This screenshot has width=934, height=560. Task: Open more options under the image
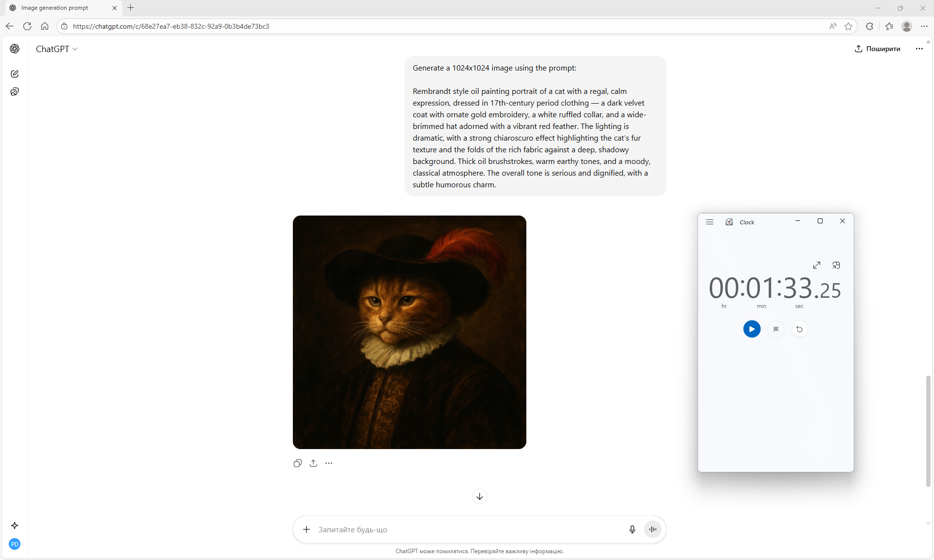pos(329,463)
